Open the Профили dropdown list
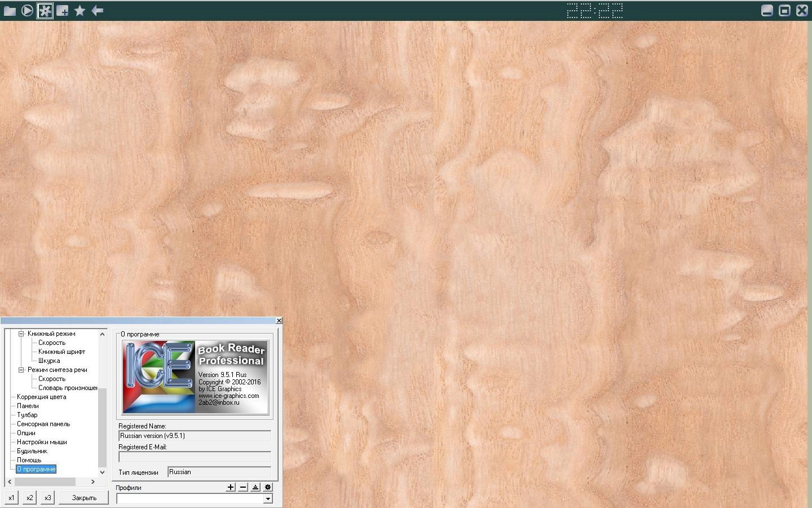 click(268, 499)
